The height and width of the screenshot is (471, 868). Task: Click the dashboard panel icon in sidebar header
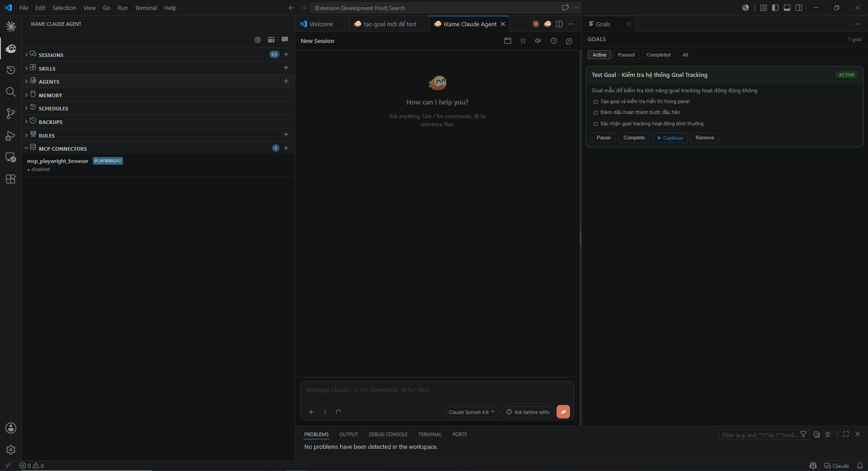coord(271,40)
